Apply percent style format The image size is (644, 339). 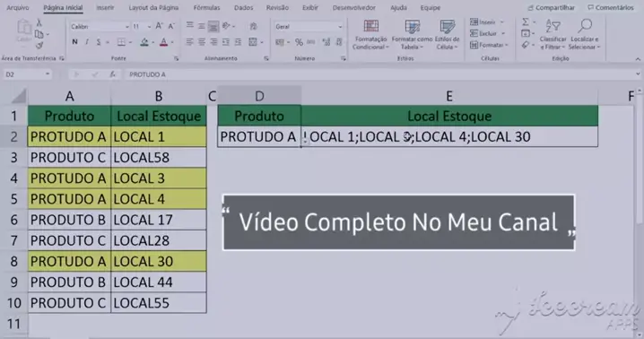[299, 42]
